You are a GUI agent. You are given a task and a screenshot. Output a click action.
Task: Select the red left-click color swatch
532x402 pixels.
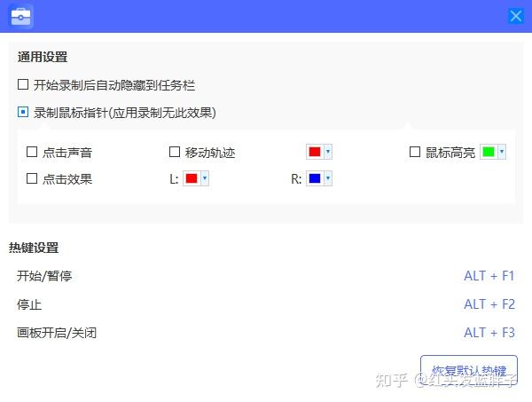point(191,178)
